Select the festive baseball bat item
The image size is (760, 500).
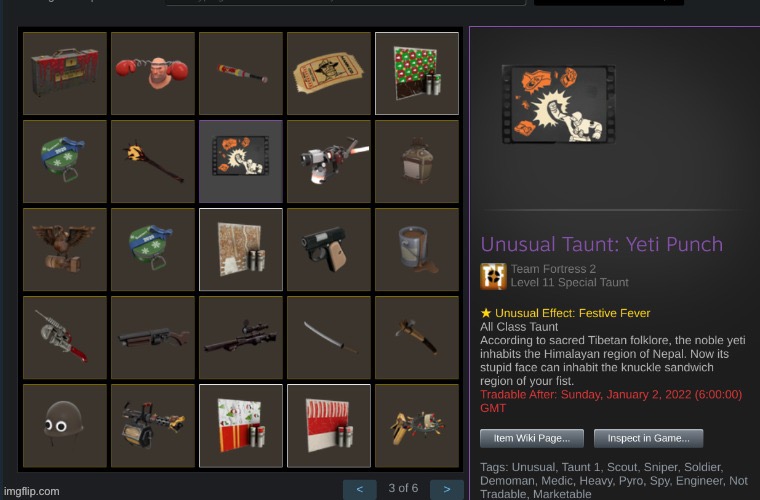tap(241, 74)
